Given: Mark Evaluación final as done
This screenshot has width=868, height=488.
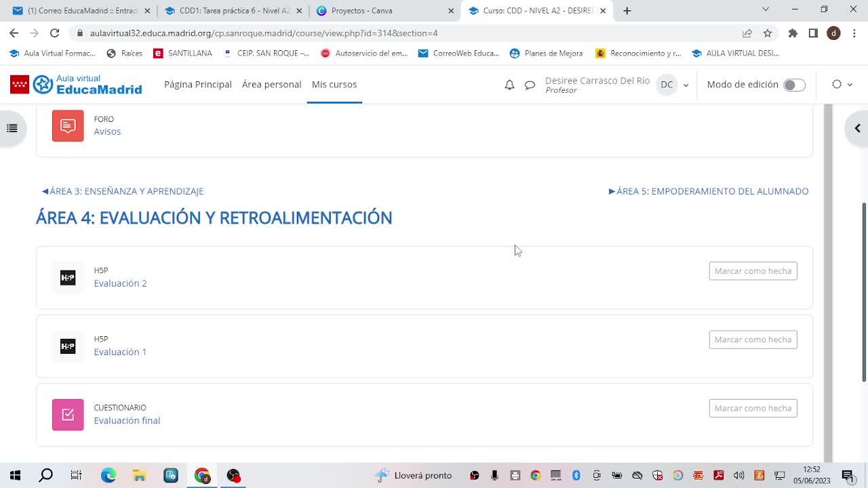Looking at the screenshot, I should coord(753,408).
